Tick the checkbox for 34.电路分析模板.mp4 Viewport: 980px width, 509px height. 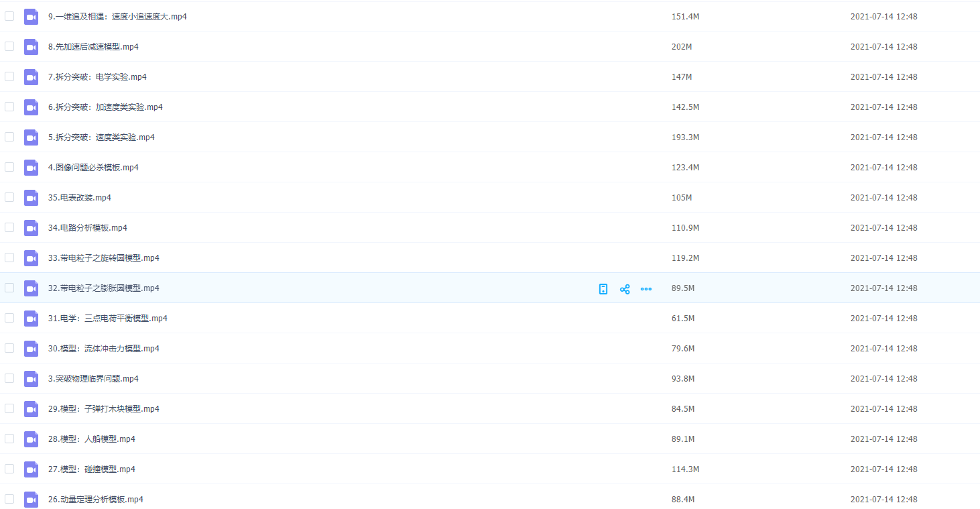pos(9,227)
